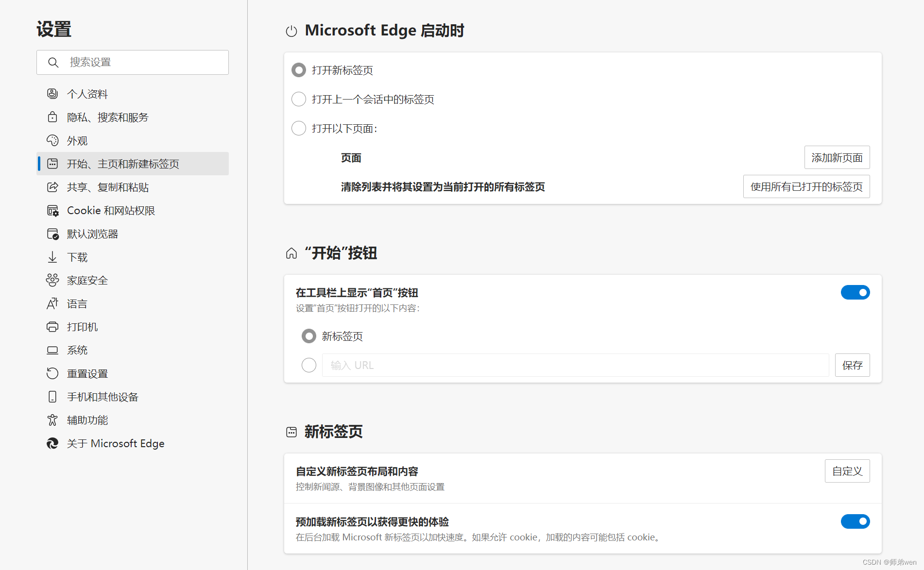Screen dimensions: 924x570
Task: Click the download arrow icon beside 下载
Action: coord(52,257)
